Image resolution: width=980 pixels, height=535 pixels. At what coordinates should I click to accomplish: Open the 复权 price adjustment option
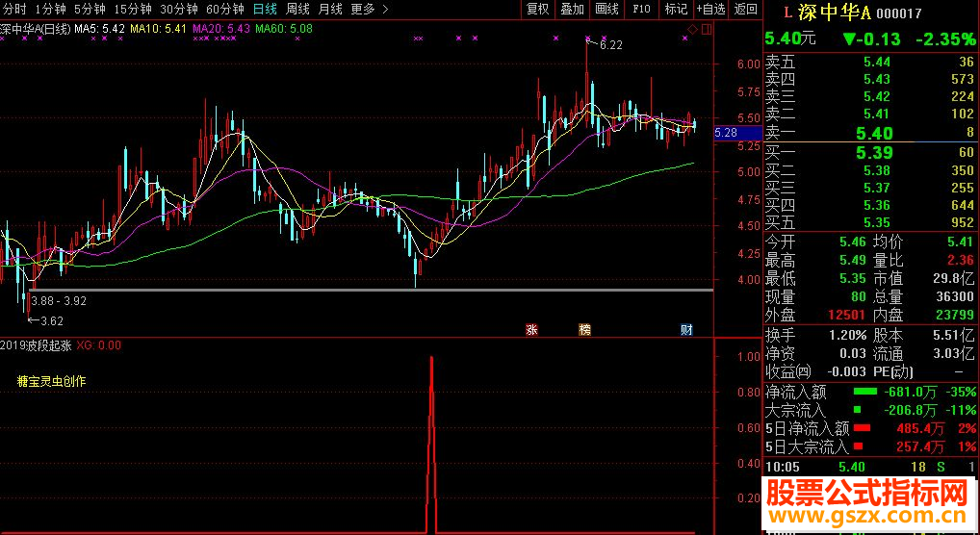pyautogui.click(x=537, y=9)
